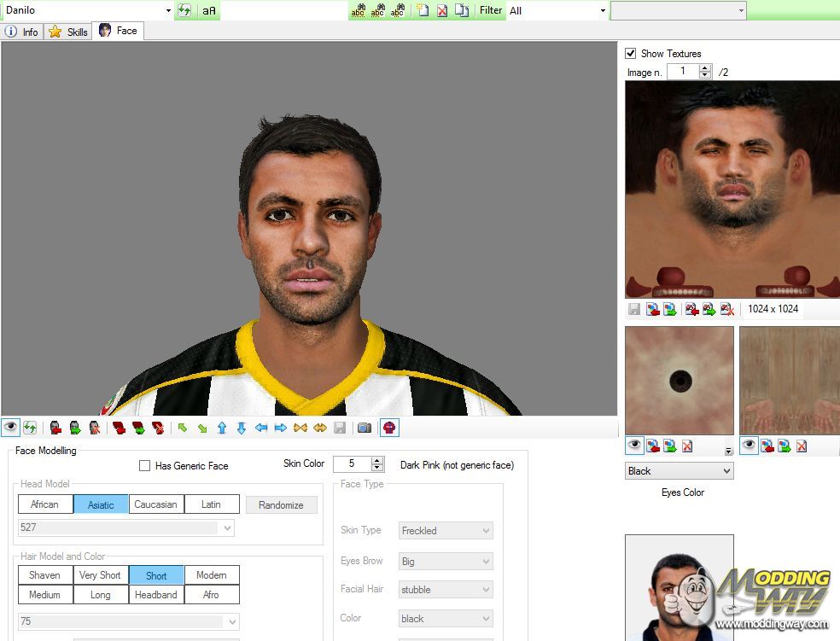Image resolution: width=840 pixels, height=641 pixels.
Task: Open the Info tab
Action: pos(22,32)
